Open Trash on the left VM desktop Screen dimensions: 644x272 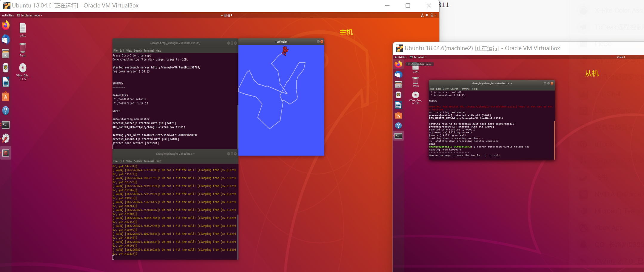coord(23,50)
